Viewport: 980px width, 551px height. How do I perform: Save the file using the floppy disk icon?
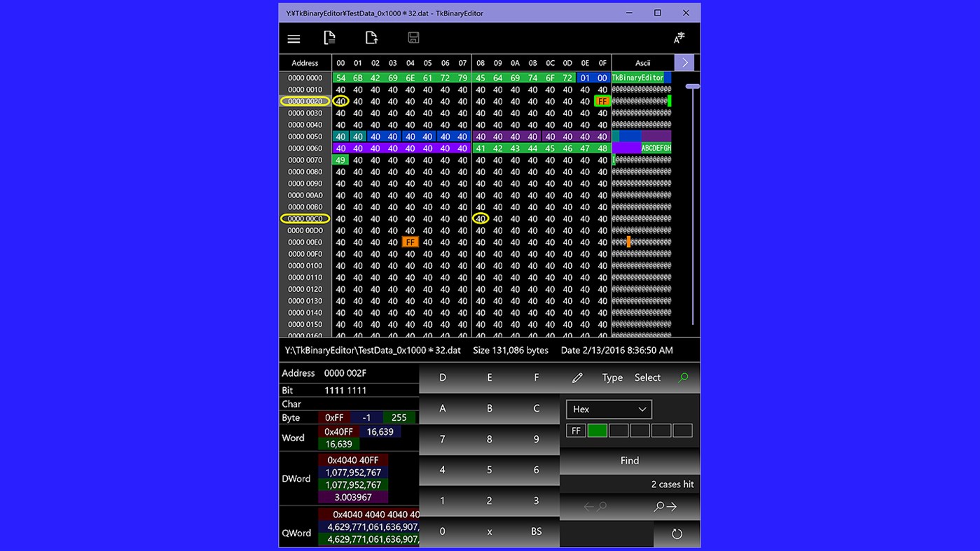413,38
